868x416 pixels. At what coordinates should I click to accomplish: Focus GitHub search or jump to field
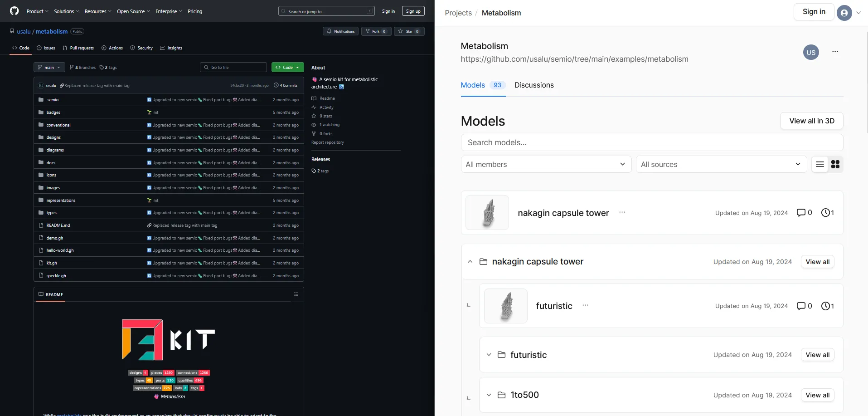(326, 11)
